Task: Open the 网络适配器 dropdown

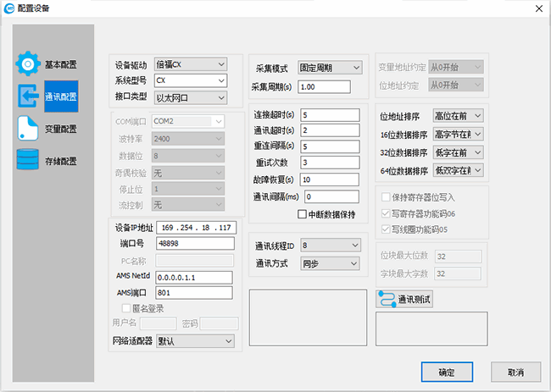Action: pyautogui.click(x=194, y=340)
